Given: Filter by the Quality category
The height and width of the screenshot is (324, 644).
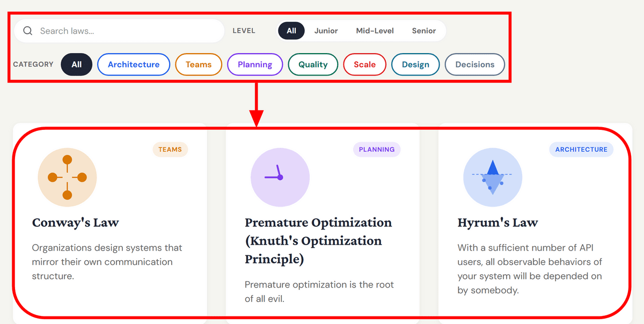Looking at the screenshot, I should click(x=313, y=64).
